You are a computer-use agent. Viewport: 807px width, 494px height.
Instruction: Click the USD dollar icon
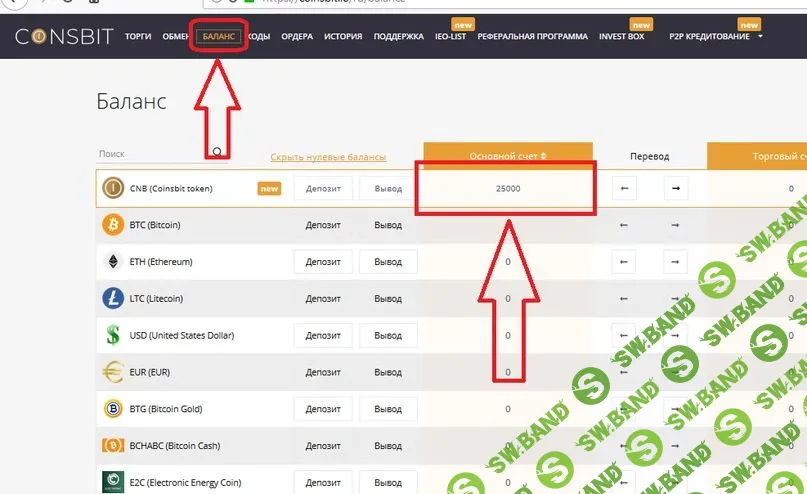click(x=112, y=335)
